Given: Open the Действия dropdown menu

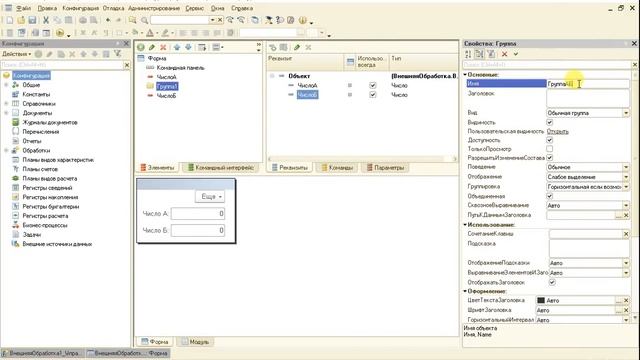Looking at the screenshot, I should [x=17, y=54].
